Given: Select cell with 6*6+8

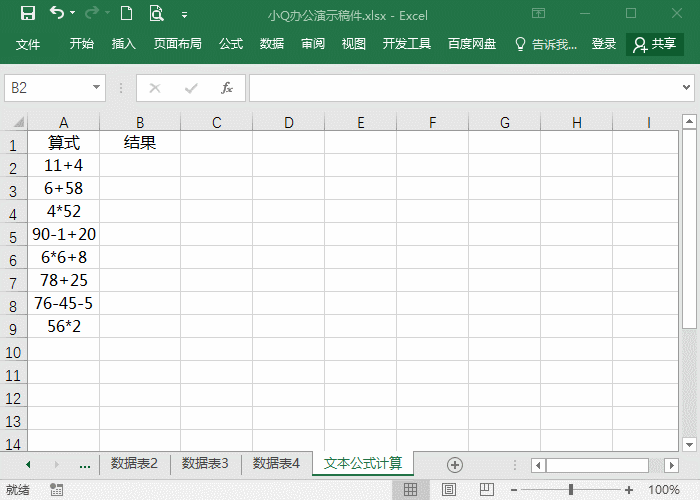Looking at the screenshot, I should tap(63, 258).
